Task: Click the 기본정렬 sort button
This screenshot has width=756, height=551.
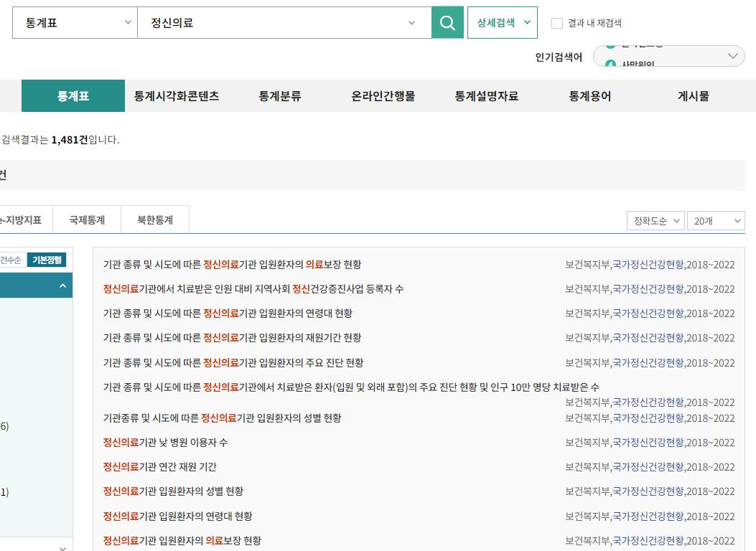Action: (x=47, y=260)
